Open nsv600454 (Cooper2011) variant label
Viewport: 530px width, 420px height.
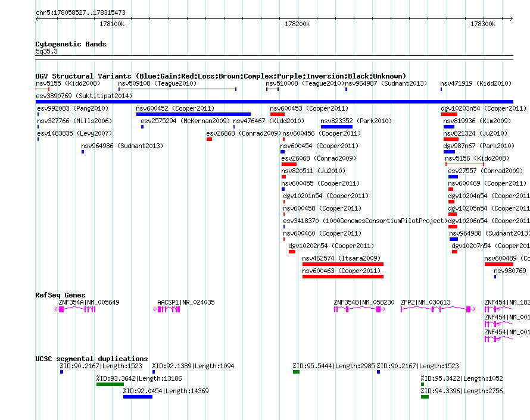[319, 146]
